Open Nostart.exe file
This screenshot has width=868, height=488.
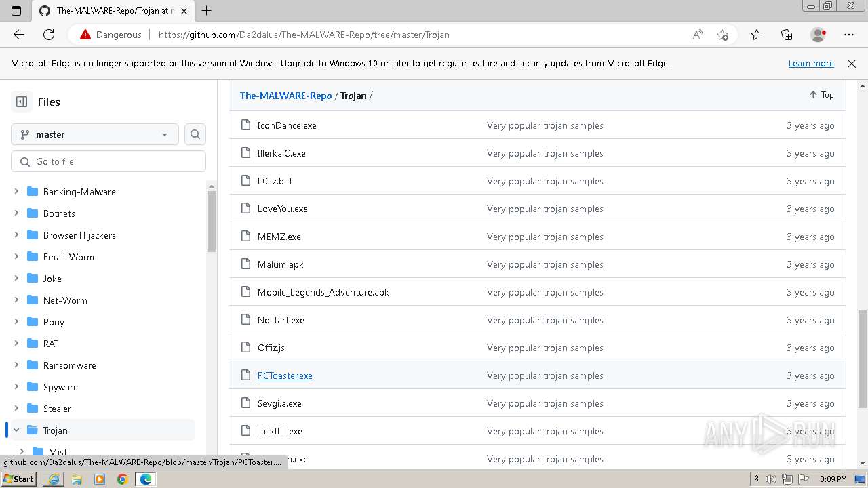281,320
